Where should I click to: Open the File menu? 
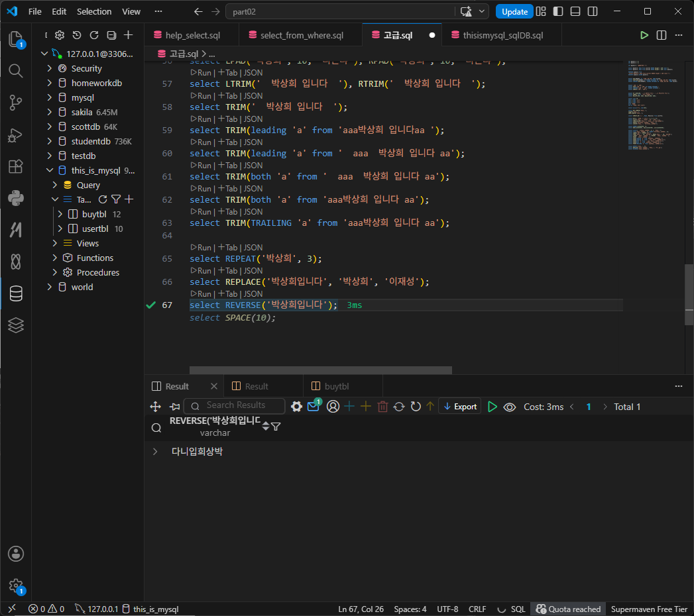point(35,11)
